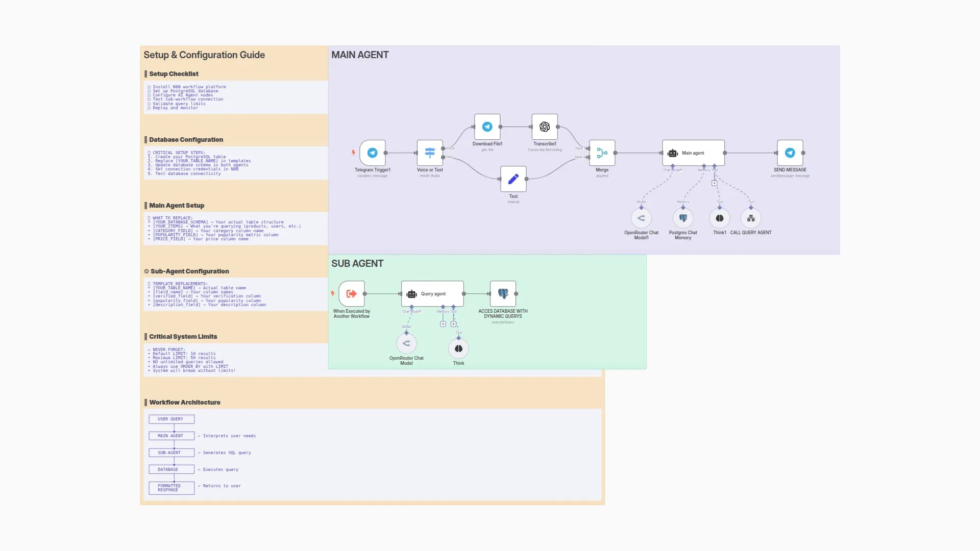
Task: Select the Telegram Trigger1 node
Action: (372, 153)
